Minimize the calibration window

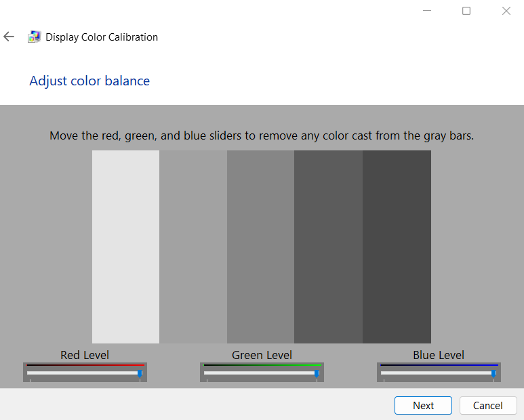point(427,11)
